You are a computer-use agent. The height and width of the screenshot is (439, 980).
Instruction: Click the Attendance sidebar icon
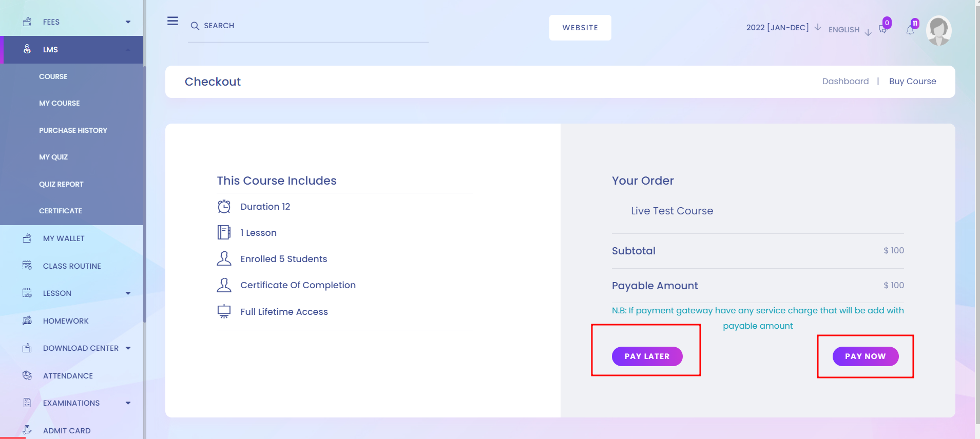pyautogui.click(x=27, y=375)
